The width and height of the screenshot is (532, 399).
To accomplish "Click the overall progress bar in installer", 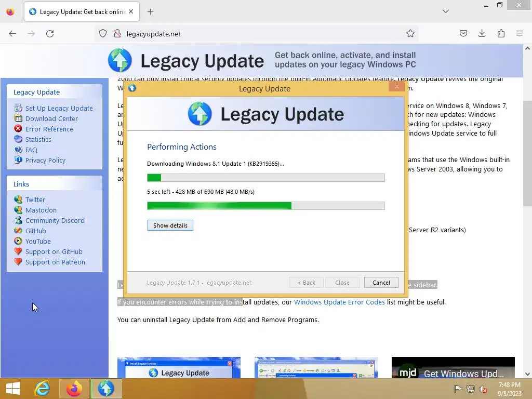I will (266, 178).
